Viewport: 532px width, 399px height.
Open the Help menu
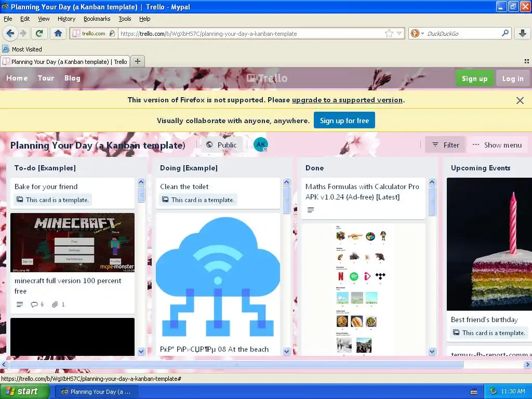(x=145, y=19)
